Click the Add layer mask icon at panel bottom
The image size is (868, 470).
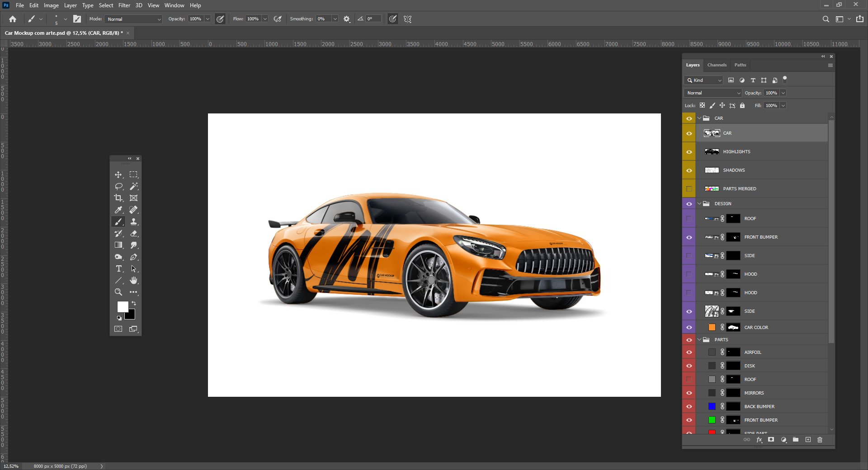click(771, 440)
